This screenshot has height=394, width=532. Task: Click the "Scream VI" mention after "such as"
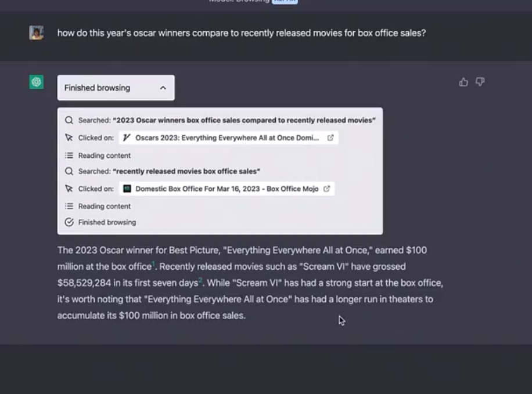323,266
